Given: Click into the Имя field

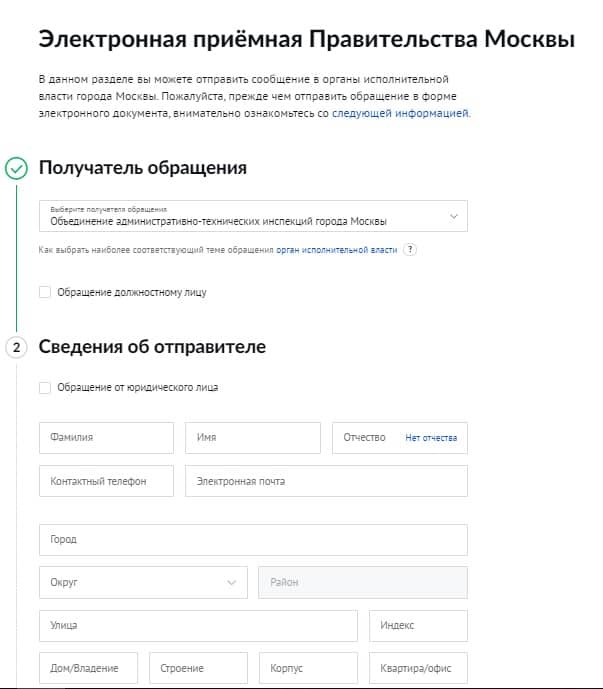Looking at the screenshot, I should pos(253,438).
